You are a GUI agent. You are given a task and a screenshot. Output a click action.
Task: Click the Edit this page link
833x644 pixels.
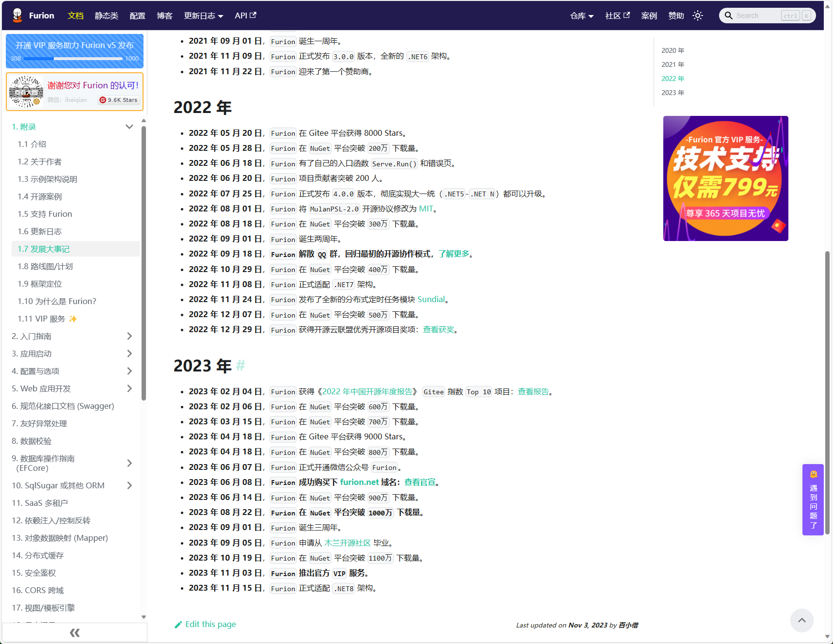click(205, 624)
